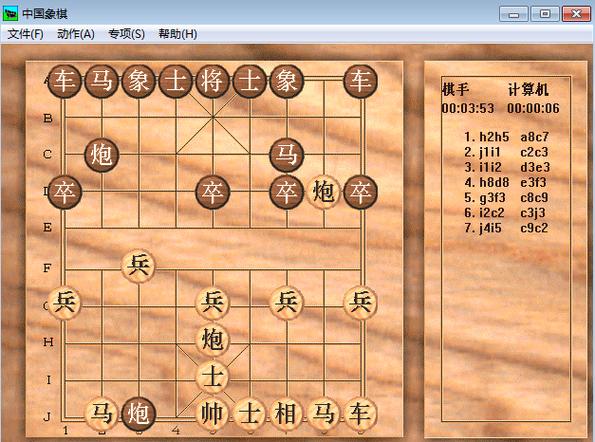Click move 1 entry h2h5
Image resolution: width=595 pixels, height=442 pixels.
point(494,137)
